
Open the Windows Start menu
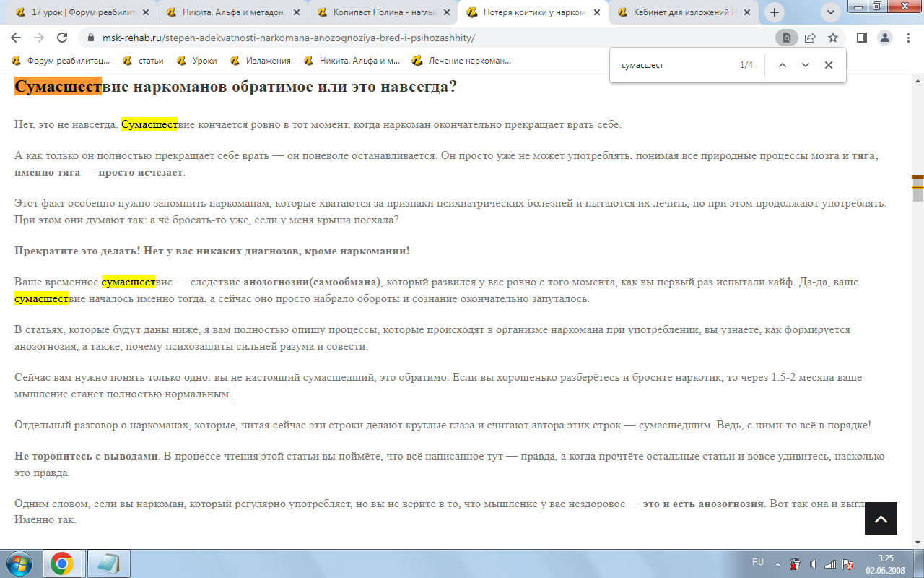coord(19,564)
